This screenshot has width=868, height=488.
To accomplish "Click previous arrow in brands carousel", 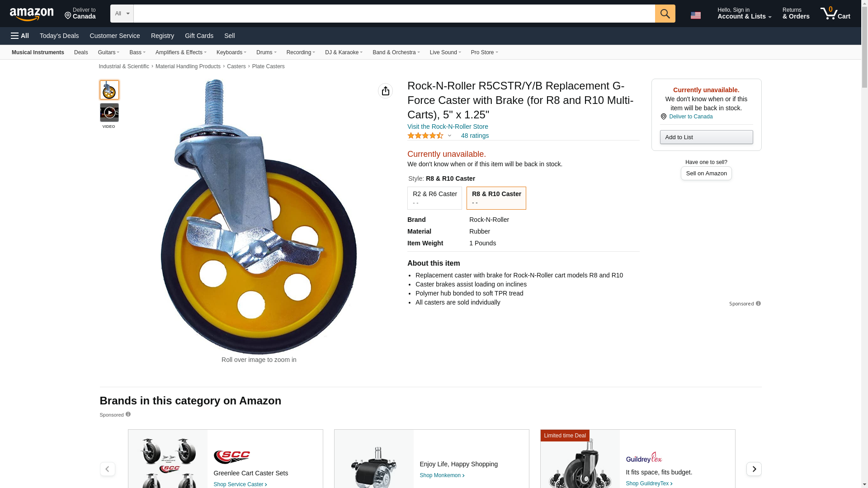I will click(107, 469).
